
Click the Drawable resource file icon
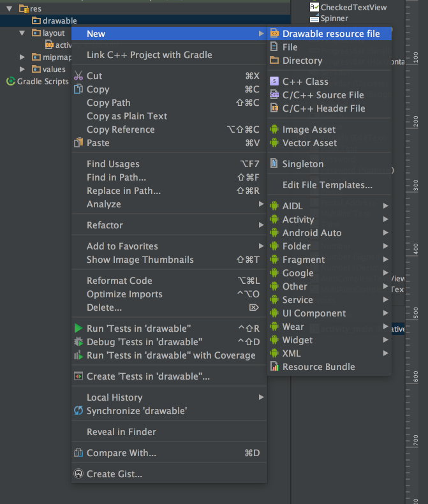(x=274, y=33)
